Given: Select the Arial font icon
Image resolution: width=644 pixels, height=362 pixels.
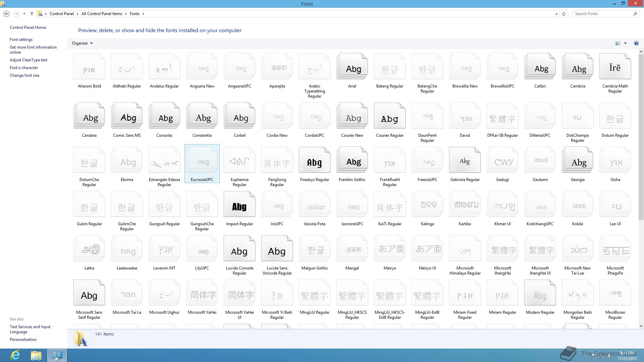Looking at the screenshot, I should [x=352, y=67].
